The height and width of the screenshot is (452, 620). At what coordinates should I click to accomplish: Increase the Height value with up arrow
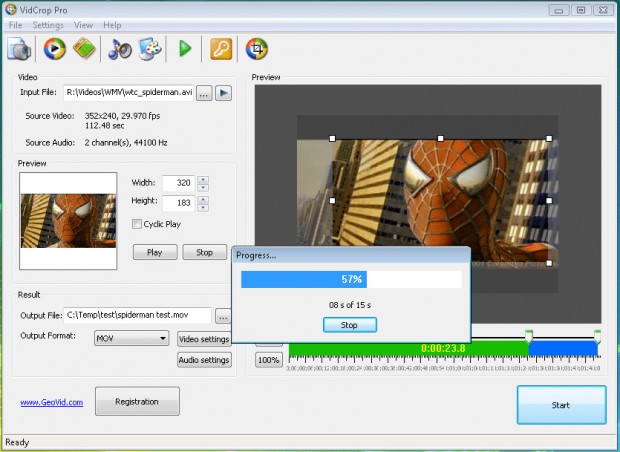click(203, 199)
